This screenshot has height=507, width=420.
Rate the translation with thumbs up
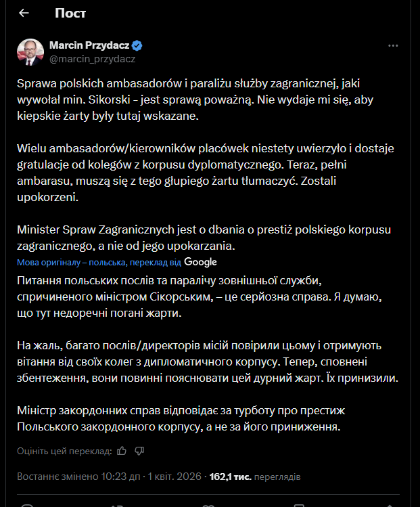(x=122, y=450)
